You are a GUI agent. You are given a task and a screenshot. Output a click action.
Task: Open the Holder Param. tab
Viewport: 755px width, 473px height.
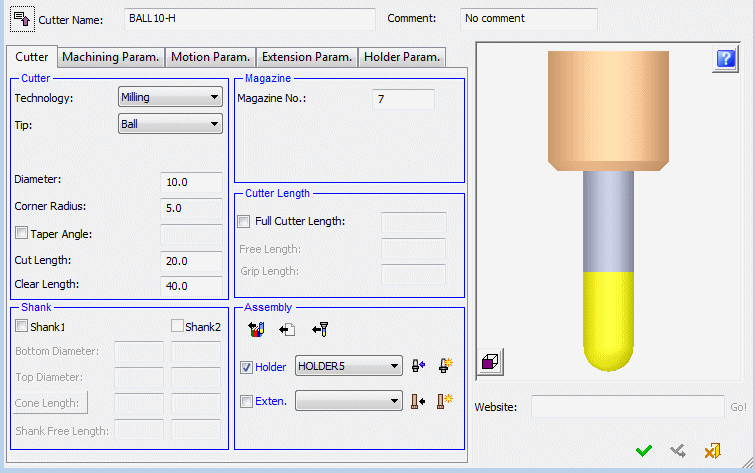coord(402,57)
